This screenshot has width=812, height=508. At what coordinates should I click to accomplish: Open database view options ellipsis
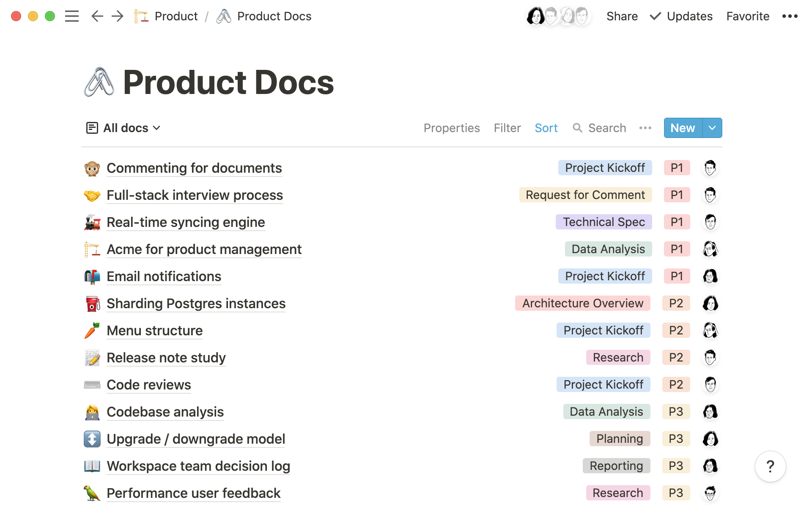click(x=645, y=128)
